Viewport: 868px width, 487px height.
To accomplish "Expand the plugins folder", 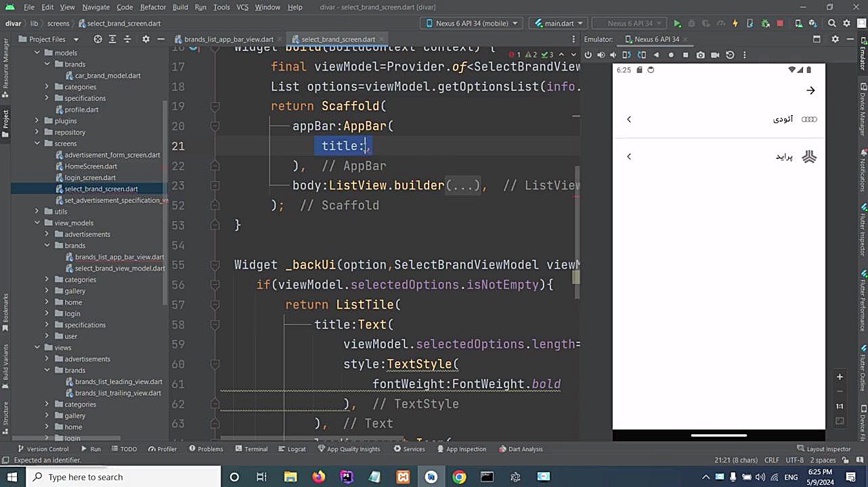I will 37,121.
